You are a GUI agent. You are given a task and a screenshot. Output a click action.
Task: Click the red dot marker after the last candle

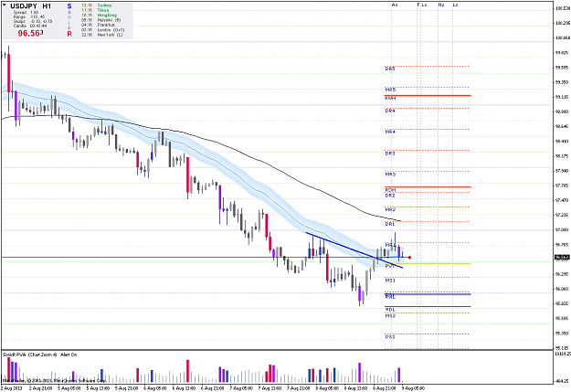point(409,258)
